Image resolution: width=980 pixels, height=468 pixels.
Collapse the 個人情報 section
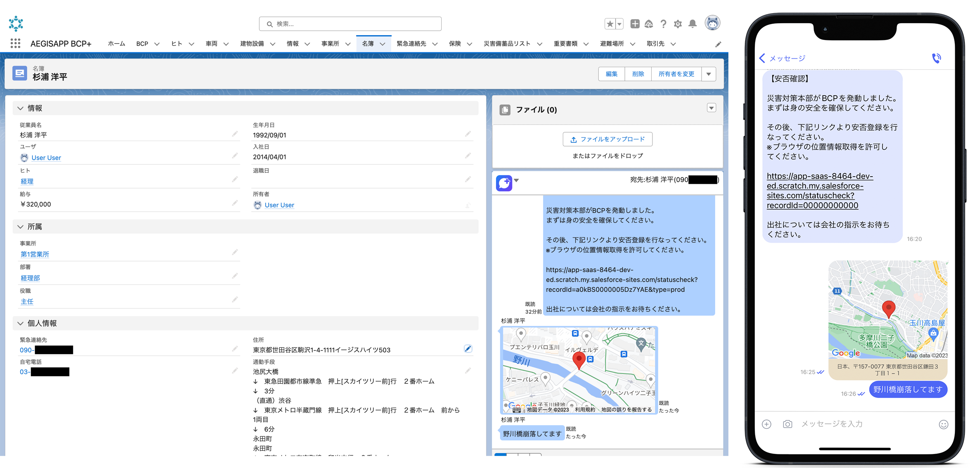20,323
